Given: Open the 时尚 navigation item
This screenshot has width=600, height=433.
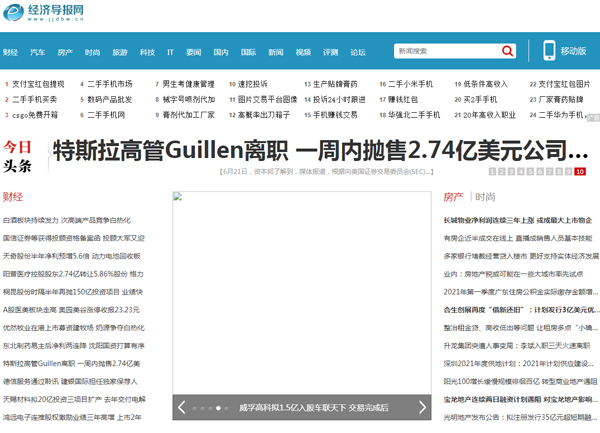Looking at the screenshot, I should tap(92, 52).
